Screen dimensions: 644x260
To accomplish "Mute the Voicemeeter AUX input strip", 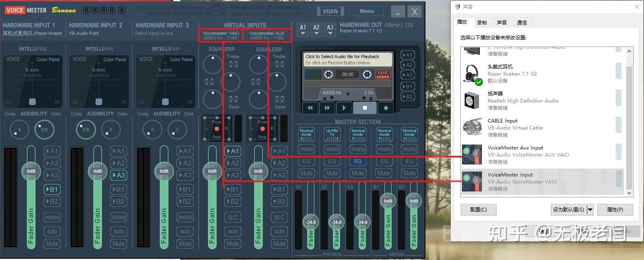I will (279, 244).
